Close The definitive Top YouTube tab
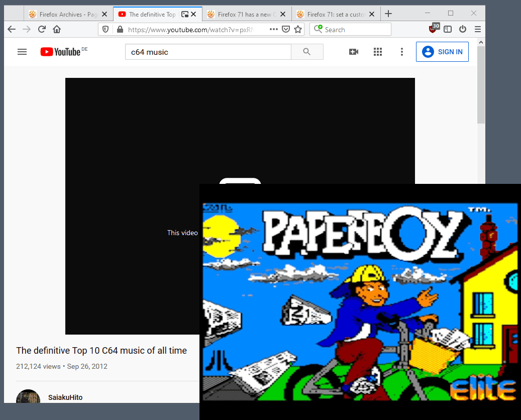This screenshot has height=420, width=521. (x=194, y=14)
